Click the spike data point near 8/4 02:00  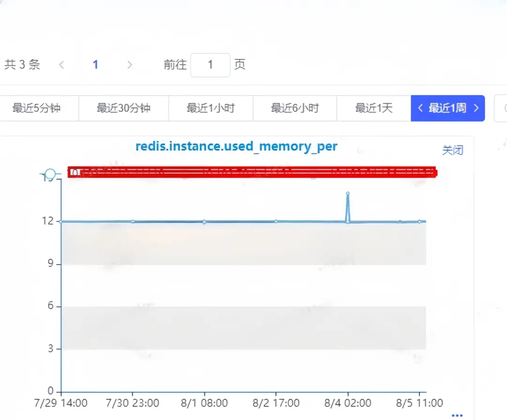pyautogui.click(x=347, y=194)
